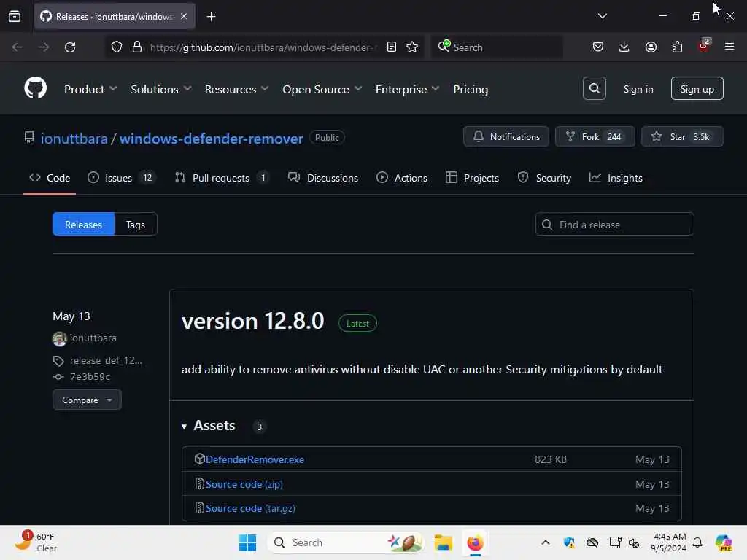This screenshot has width=747, height=560.
Task: Open the Projects tab
Action: tap(472, 178)
